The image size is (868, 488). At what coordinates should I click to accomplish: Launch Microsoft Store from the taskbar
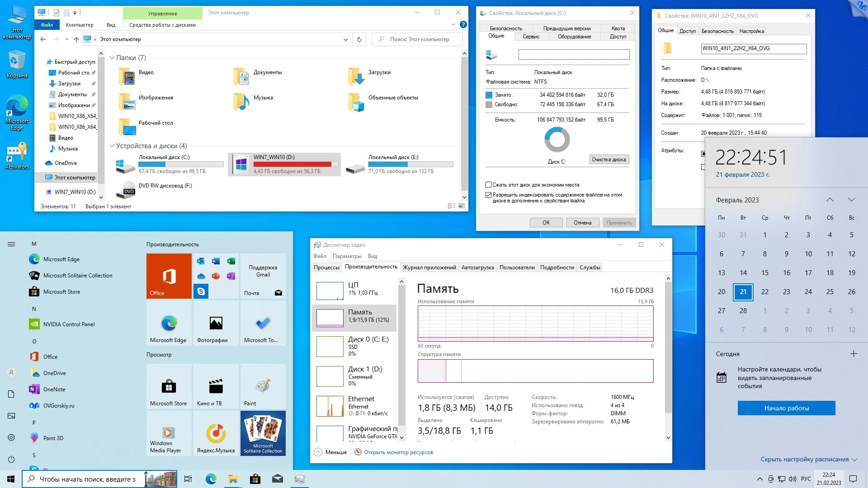tap(255, 479)
